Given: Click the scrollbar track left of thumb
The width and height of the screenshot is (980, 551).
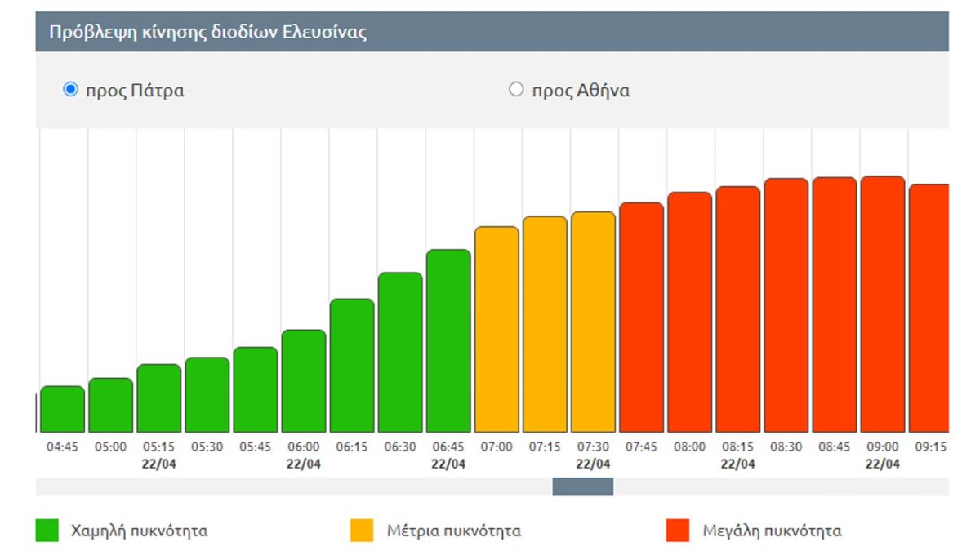Looking at the screenshot, I should (x=294, y=487).
